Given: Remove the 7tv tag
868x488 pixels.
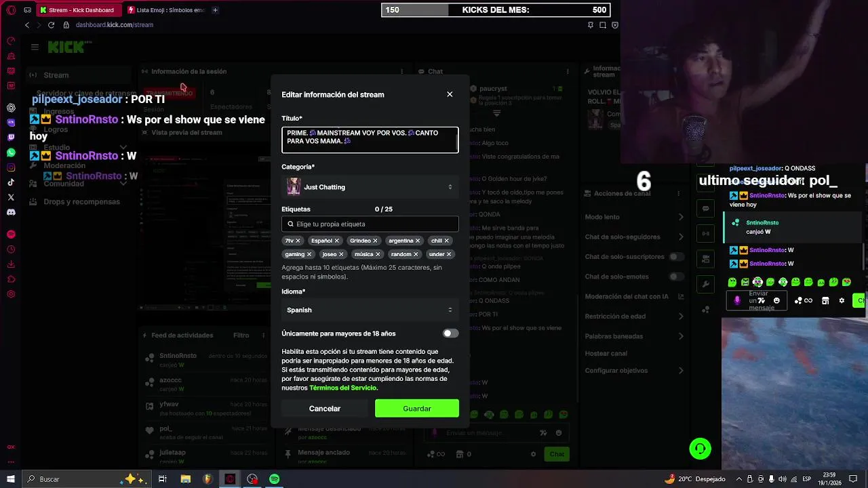Looking at the screenshot, I should click(x=298, y=241).
